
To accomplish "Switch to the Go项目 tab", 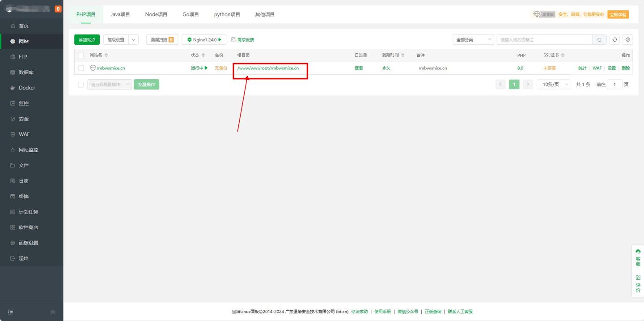I will pos(191,14).
